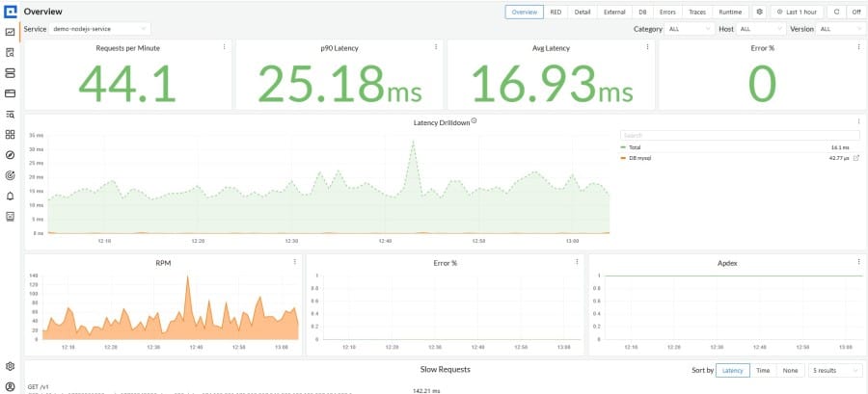The height and width of the screenshot is (394, 868).
Task: Click the refresh icon in the top bar
Action: 836,12
